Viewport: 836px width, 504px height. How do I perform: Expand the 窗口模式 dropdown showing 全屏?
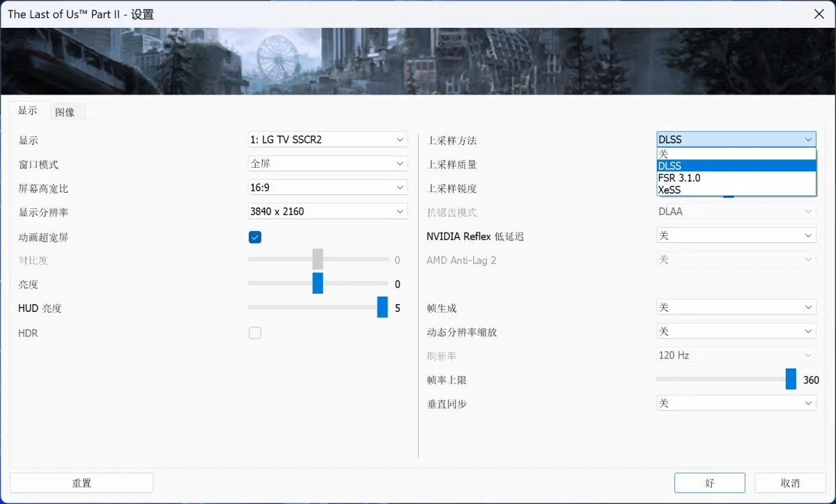(x=328, y=164)
